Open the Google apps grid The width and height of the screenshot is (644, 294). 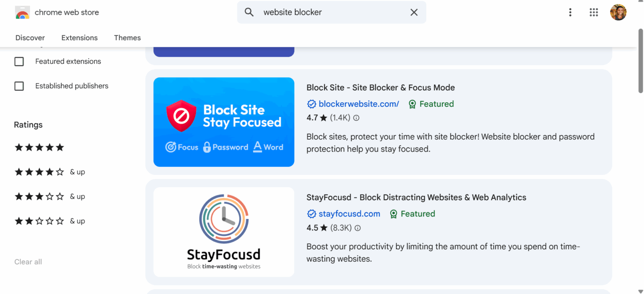(594, 12)
